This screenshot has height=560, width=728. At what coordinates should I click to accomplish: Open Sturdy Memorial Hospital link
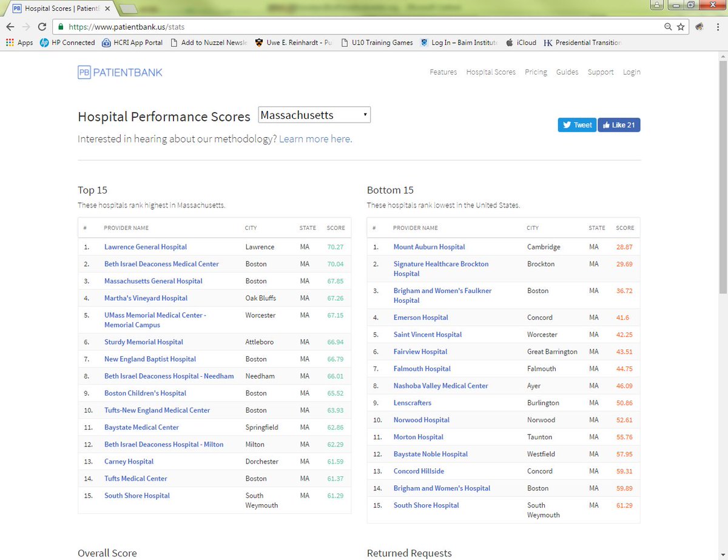tap(144, 342)
